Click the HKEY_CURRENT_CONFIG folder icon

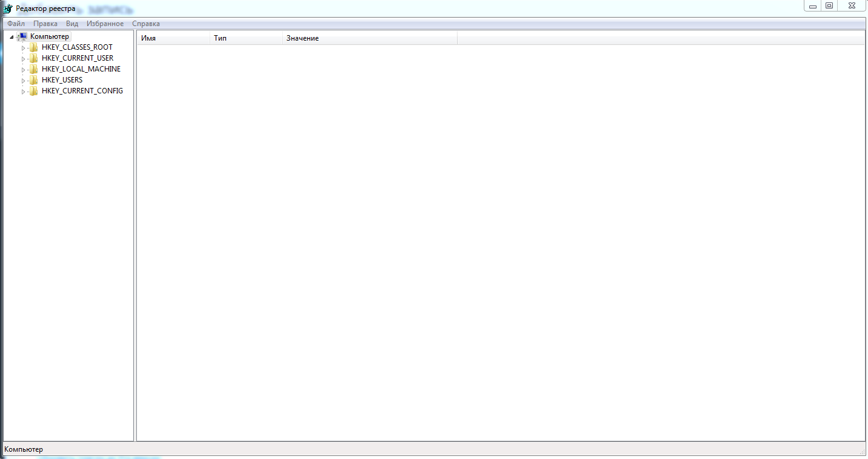tap(33, 91)
